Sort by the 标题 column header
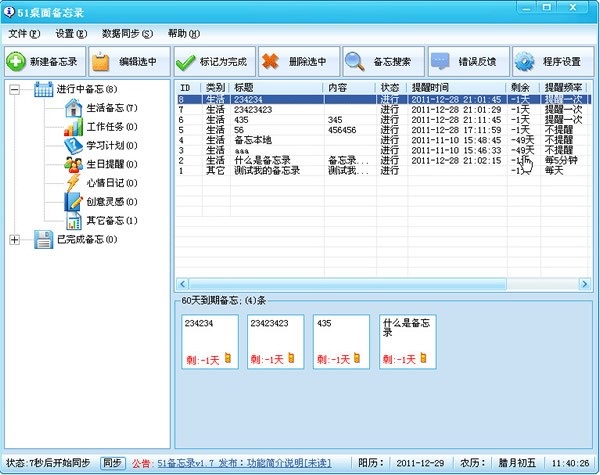Screen dimensions: 600x475 pos(277,88)
